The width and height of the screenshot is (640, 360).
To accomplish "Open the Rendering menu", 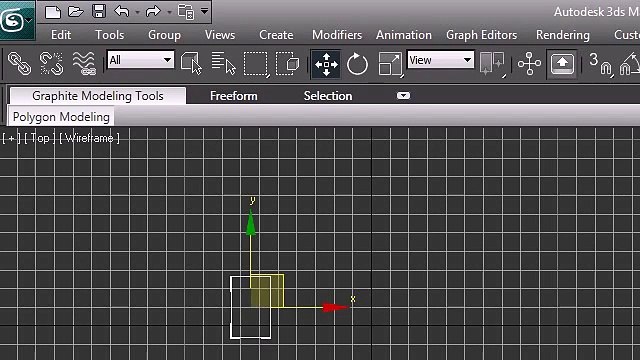I will (x=562, y=35).
